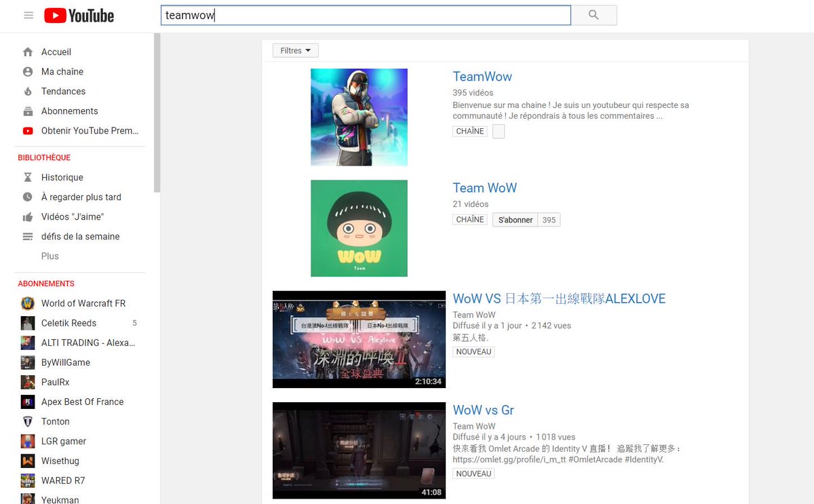Click in the search field containing teamwow
The height and width of the screenshot is (504, 814).
tap(366, 15)
